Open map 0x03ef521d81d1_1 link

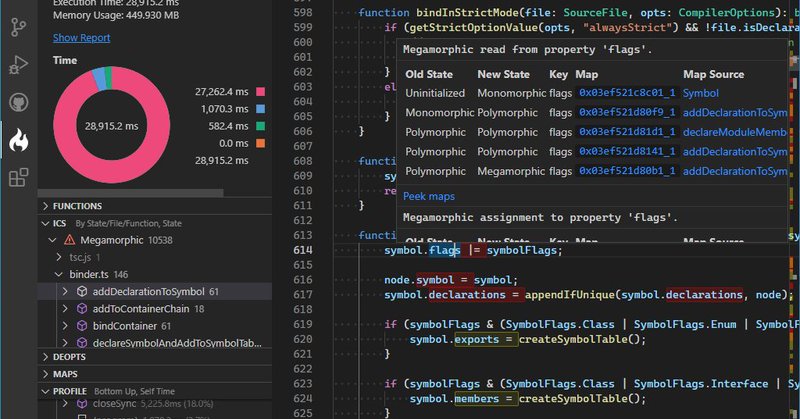click(x=627, y=132)
